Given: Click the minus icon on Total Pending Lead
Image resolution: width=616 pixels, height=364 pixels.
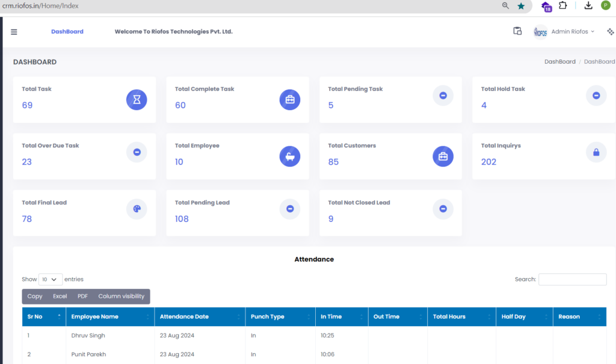Looking at the screenshot, I should tap(290, 209).
